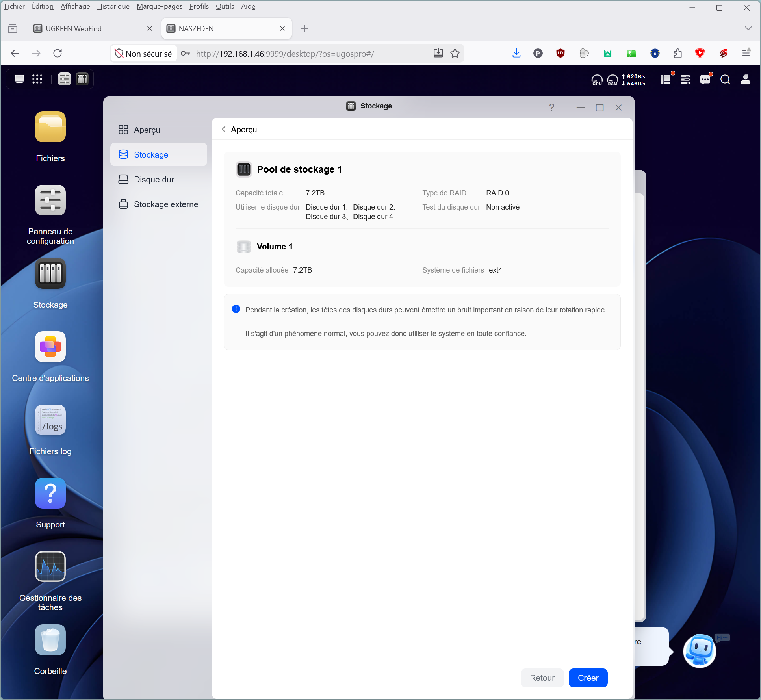Click the RAID 0 value
The width and height of the screenshot is (761, 700).
point(497,193)
